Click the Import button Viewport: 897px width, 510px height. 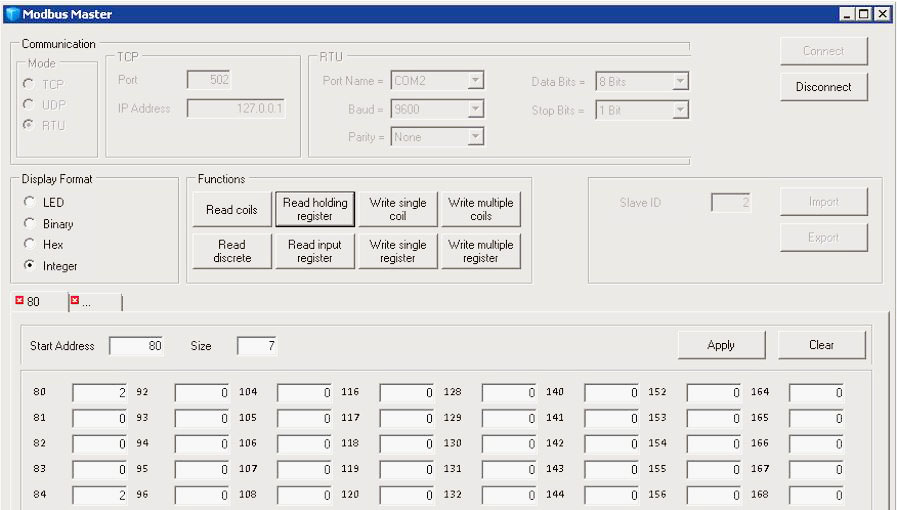(x=824, y=202)
